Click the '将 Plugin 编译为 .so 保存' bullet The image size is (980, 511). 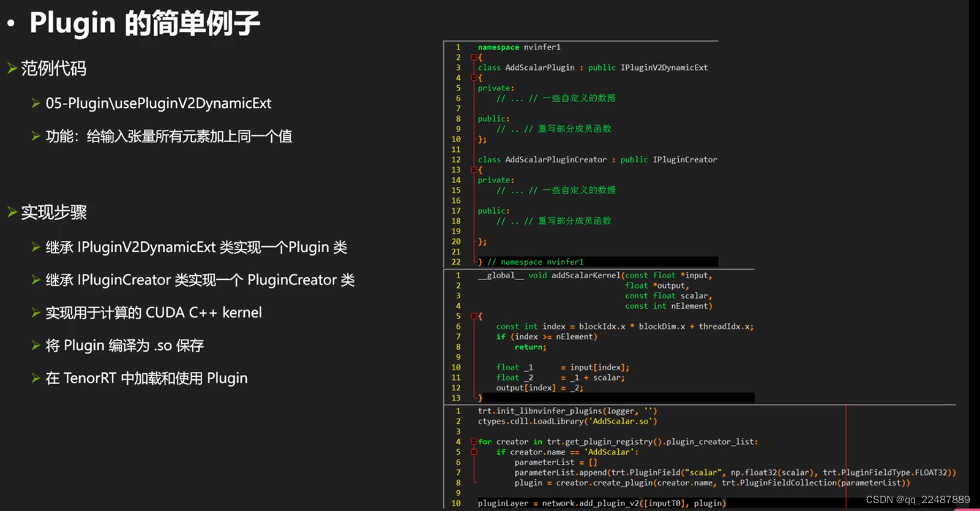(125, 346)
